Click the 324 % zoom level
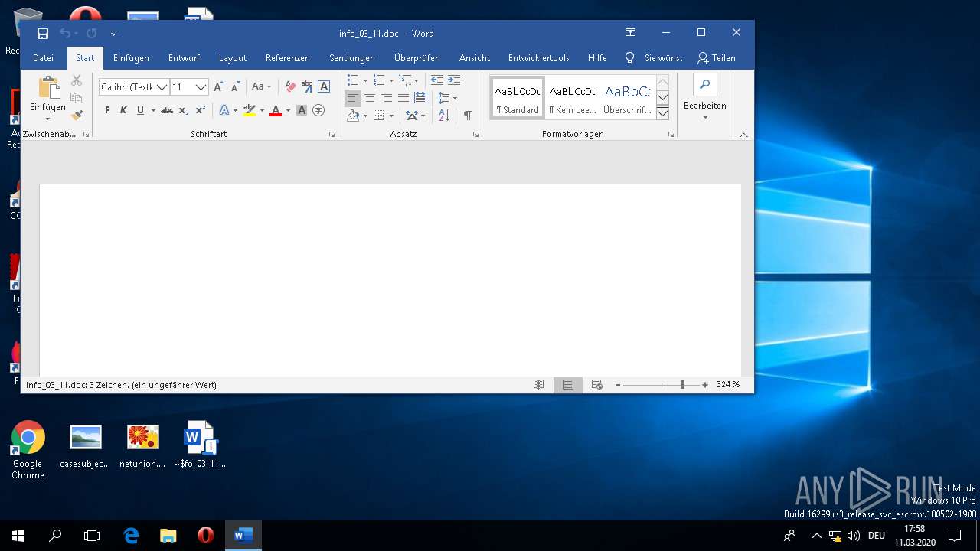Viewport: 980px width, 551px height. [x=728, y=385]
